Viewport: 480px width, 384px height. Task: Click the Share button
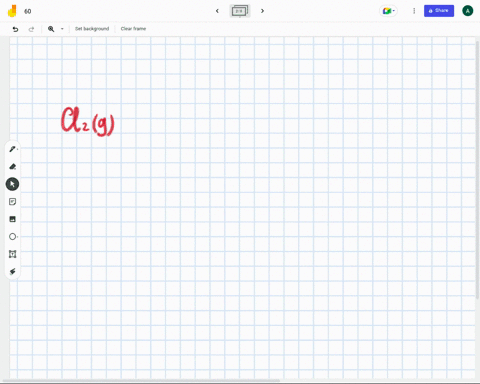(x=439, y=11)
